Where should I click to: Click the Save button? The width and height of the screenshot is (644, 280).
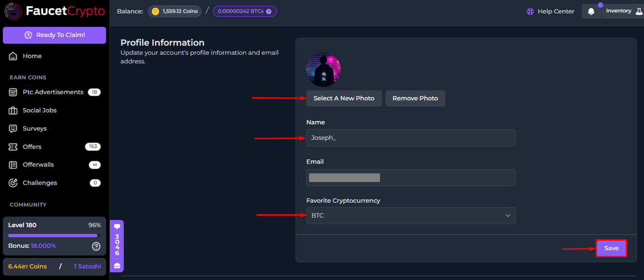click(x=611, y=248)
